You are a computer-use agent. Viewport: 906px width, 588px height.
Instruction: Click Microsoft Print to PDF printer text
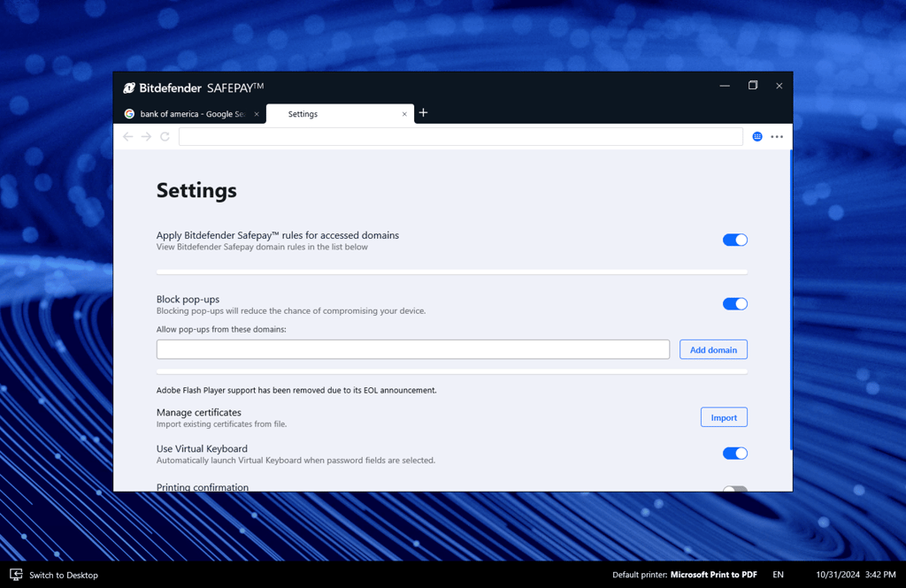[714, 575]
